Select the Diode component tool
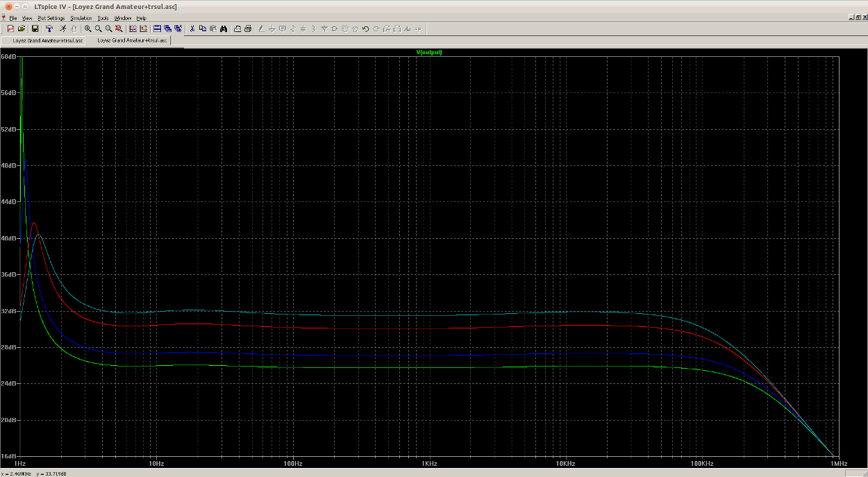 (324, 28)
